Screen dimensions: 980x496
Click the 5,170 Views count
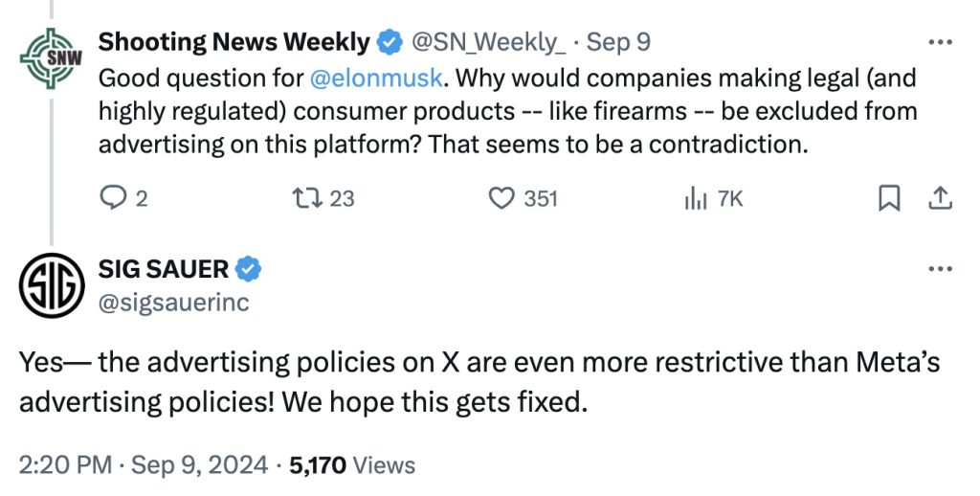353,465
